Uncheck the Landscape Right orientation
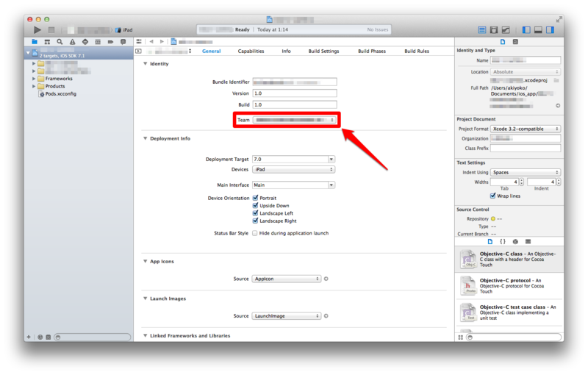The height and width of the screenshot is (375, 588). [255, 221]
